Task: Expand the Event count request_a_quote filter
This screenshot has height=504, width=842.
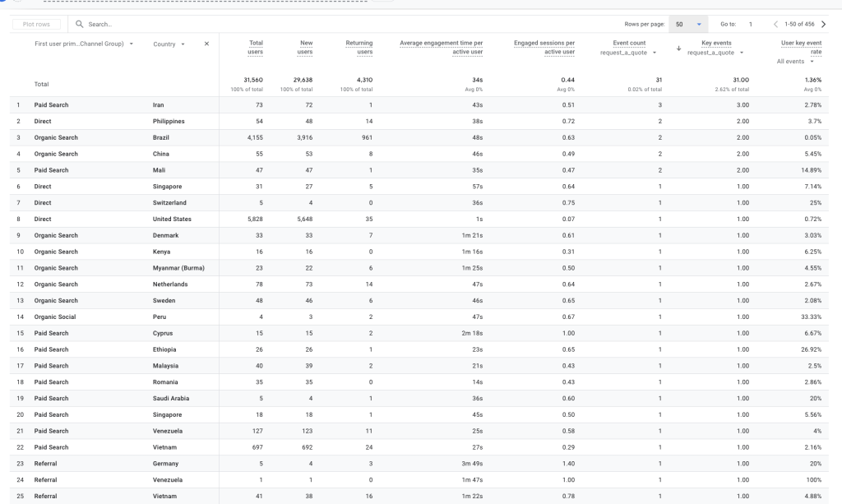Action: click(x=655, y=53)
